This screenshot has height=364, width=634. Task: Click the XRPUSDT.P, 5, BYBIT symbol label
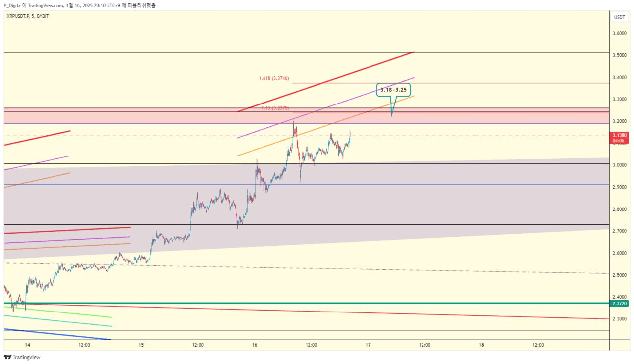coord(27,16)
